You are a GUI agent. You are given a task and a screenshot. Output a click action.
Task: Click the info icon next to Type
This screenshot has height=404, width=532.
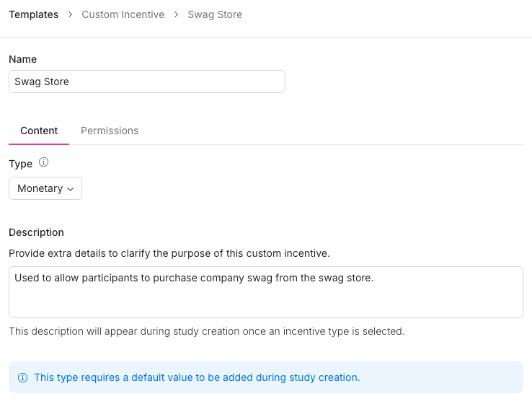click(43, 162)
